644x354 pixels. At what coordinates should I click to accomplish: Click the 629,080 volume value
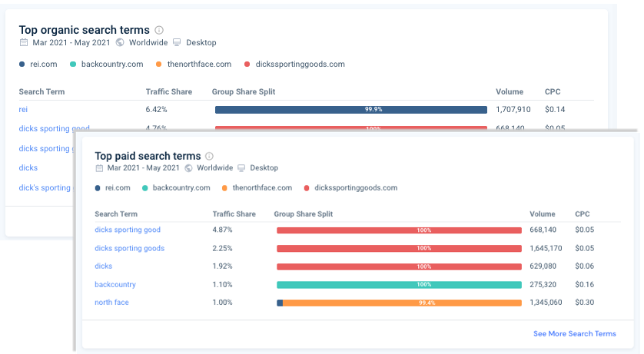tap(543, 266)
